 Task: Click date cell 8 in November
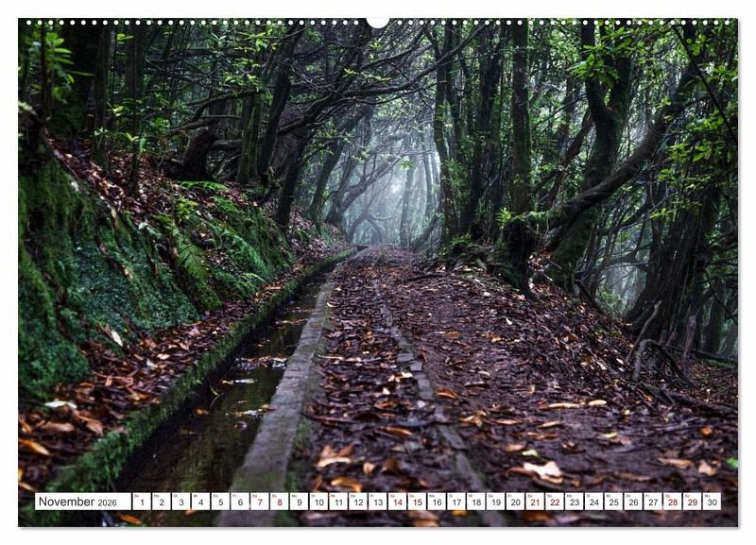pyautogui.click(x=279, y=502)
